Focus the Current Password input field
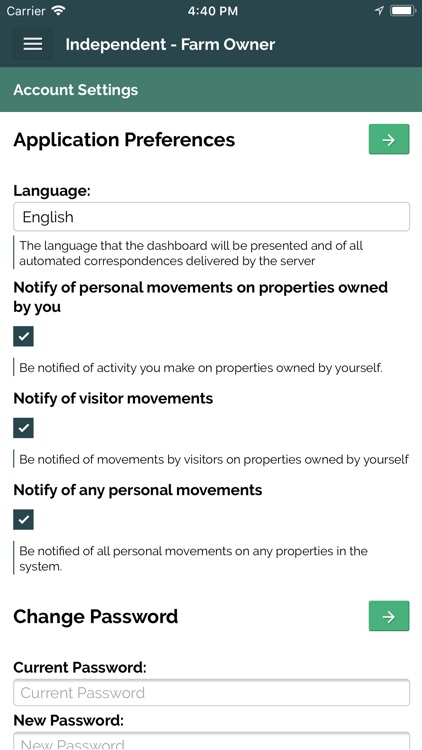Viewport: 422px width, 750px height. pos(211,693)
